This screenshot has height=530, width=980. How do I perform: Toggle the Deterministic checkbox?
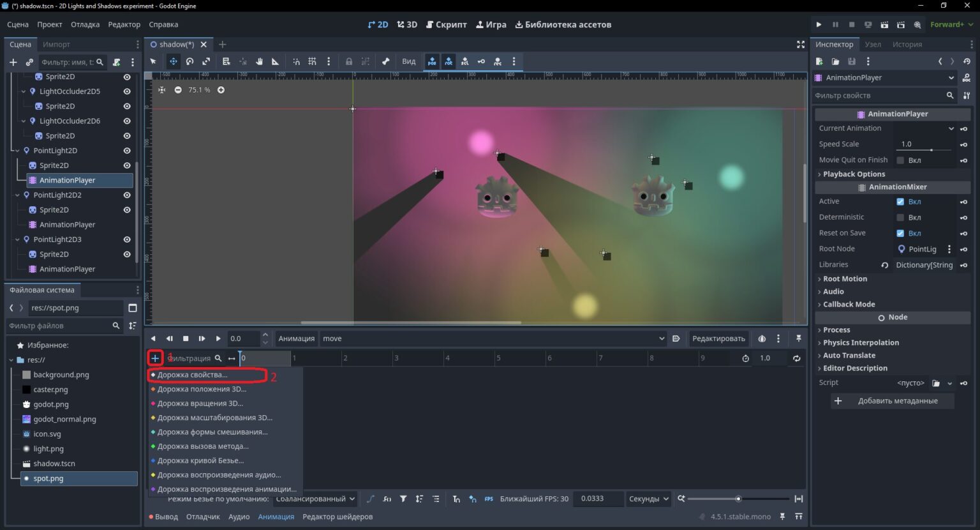click(x=900, y=218)
